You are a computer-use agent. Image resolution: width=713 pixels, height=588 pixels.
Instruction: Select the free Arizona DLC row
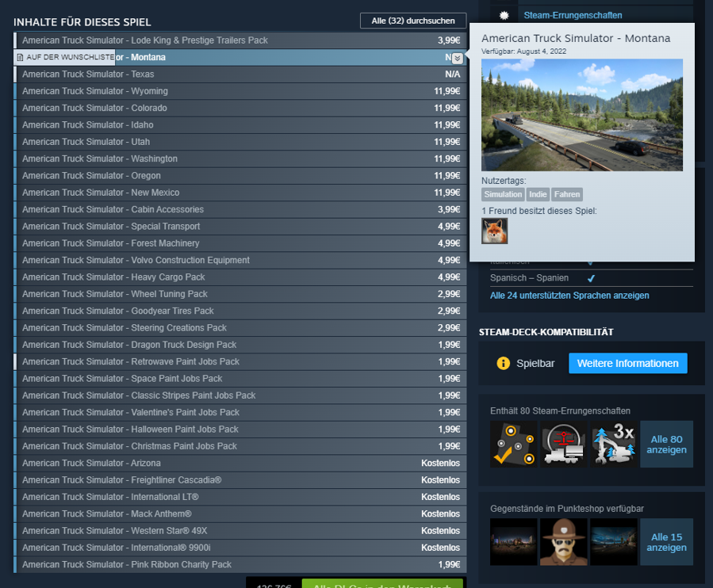click(x=240, y=463)
